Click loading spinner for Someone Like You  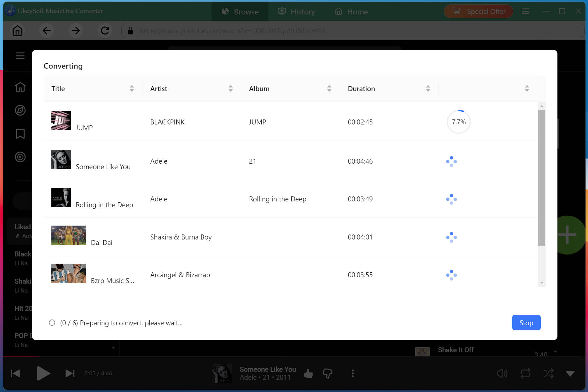451,161
